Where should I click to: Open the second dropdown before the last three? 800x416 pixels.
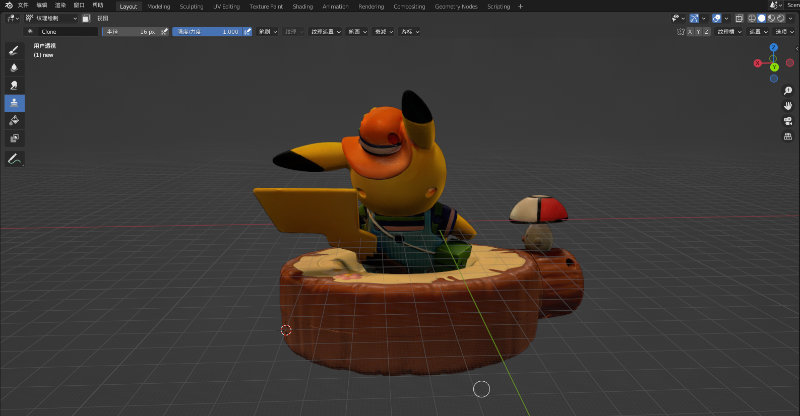[324, 32]
